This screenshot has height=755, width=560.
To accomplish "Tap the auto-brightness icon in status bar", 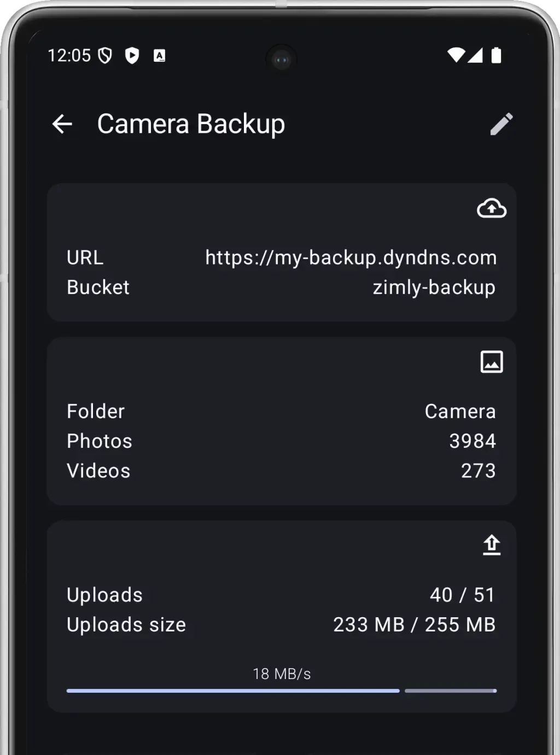I will [160, 55].
